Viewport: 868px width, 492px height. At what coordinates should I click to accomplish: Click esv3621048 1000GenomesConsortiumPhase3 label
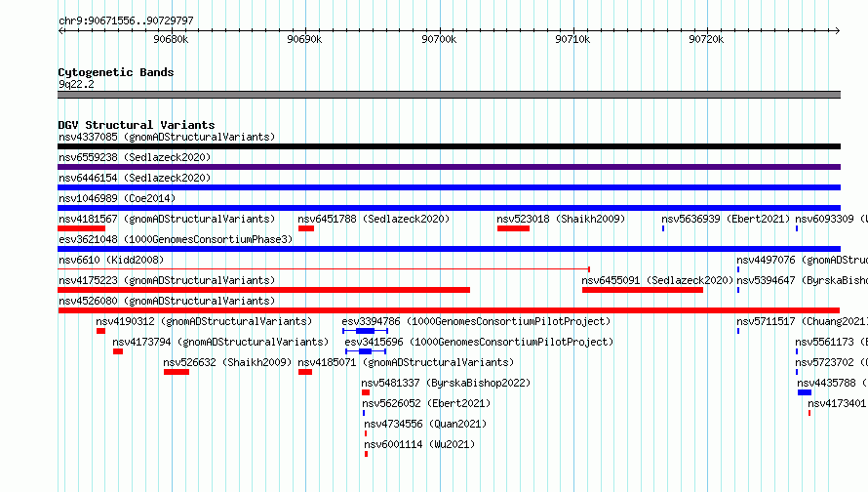tap(176, 239)
